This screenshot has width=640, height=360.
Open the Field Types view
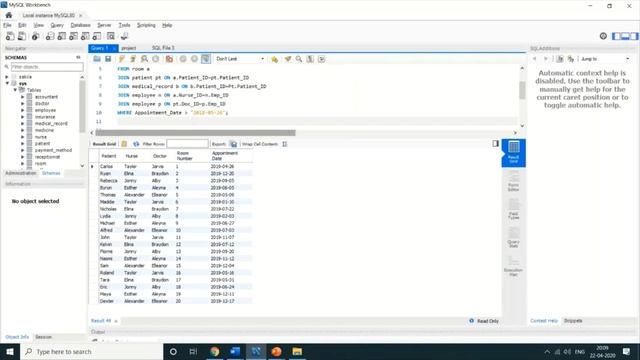[x=513, y=209]
